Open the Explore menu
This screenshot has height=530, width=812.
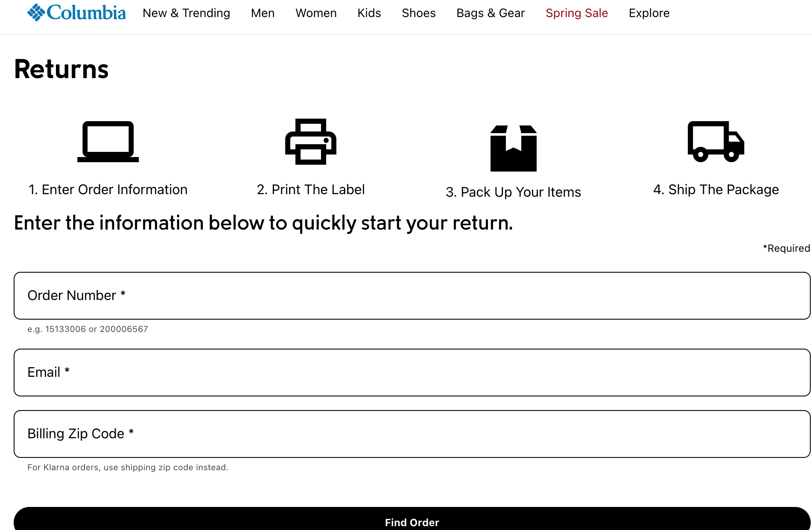pos(648,13)
